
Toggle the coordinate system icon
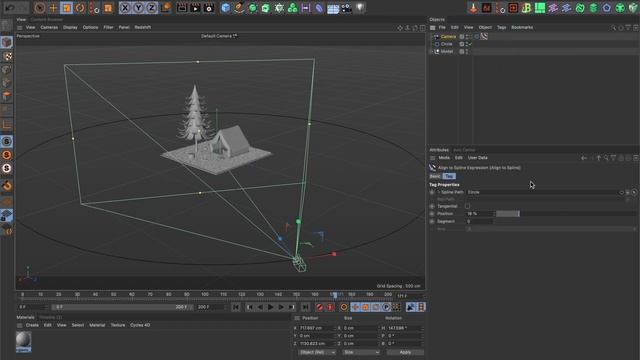tap(166, 8)
